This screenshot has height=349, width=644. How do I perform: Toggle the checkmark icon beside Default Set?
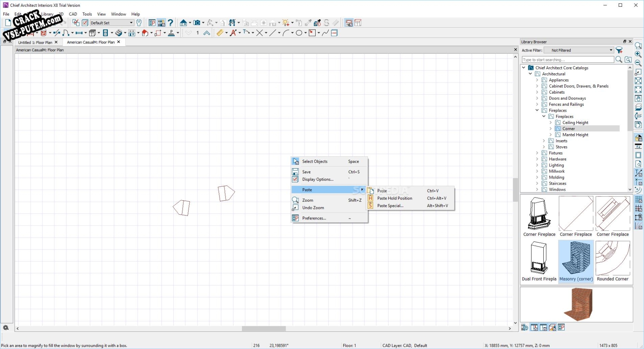click(85, 23)
